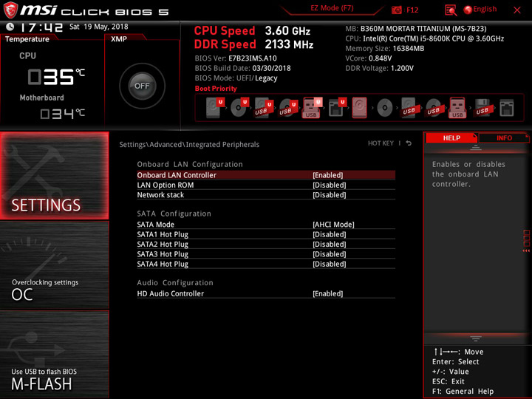
Task: Switch to the HELP tab
Action: pos(451,137)
